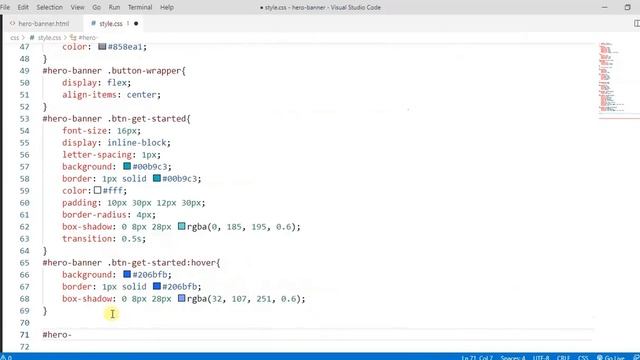Click unsaved dot on style.css tab
The height and width of the screenshot is (360, 640).
[136, 24]
